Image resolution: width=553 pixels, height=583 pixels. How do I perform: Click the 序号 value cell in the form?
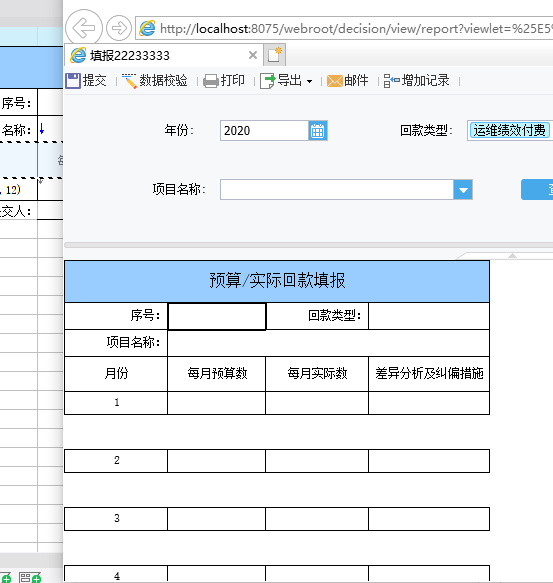217,316
